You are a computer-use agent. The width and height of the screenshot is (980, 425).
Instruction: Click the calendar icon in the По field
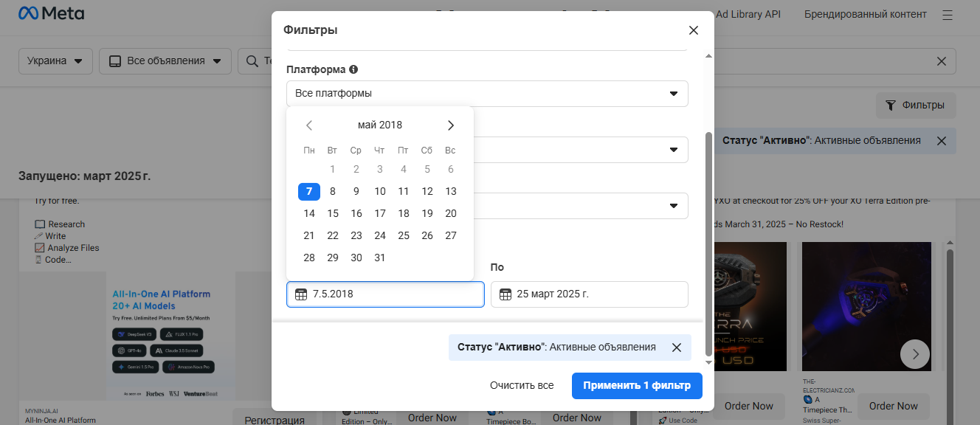(x=505, y=294)
